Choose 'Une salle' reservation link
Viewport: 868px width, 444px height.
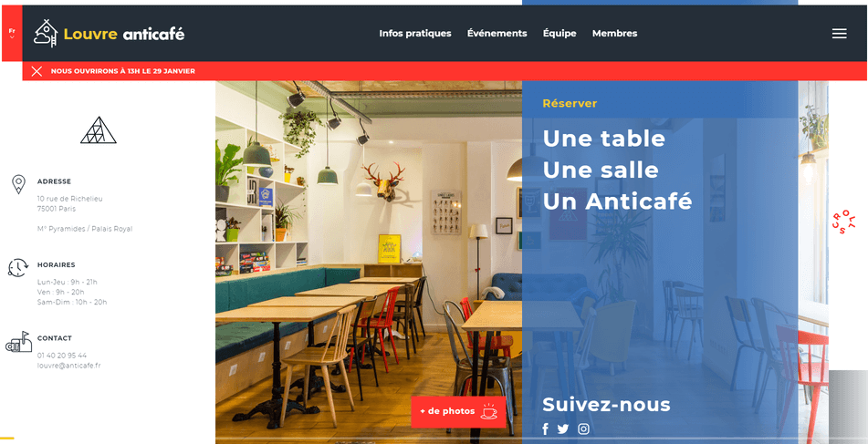(x=601, y=170)
